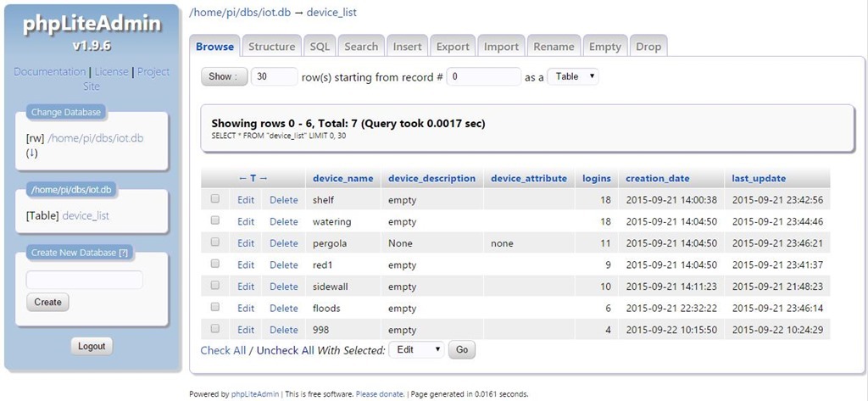The image size is (868, 401).
Task: Expand the With Selected action dropdown
Action: (415, 349)
